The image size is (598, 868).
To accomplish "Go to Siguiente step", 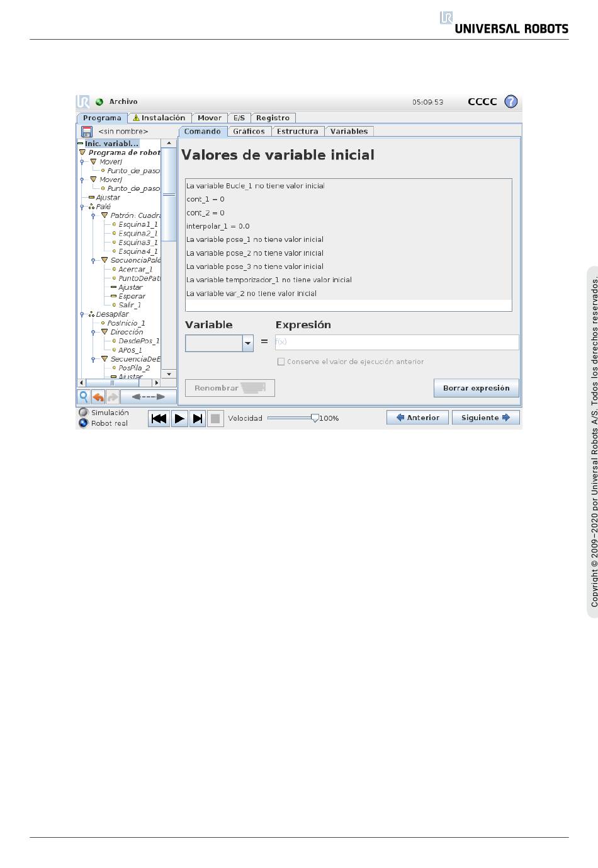I will (x=486, y=418).
